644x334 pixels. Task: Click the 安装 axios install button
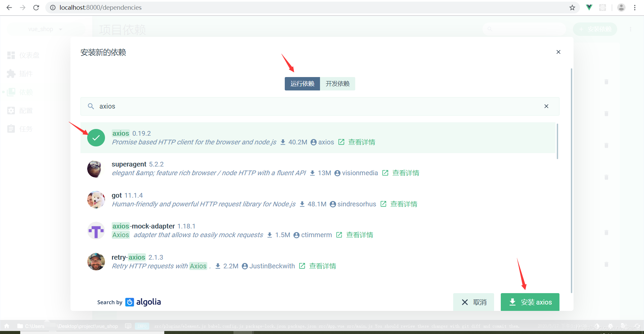coord(530,302)
